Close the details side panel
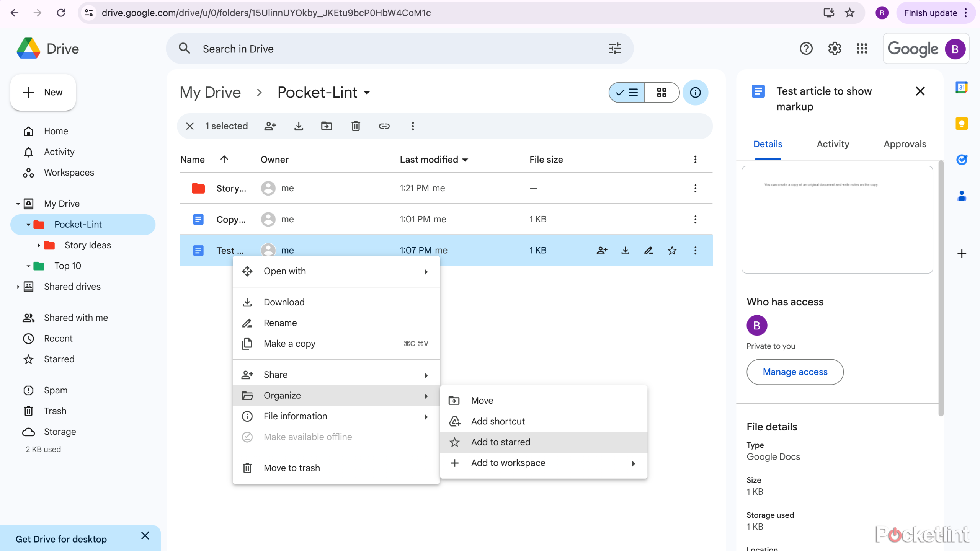The image size is (980, 551). [920, 91]
